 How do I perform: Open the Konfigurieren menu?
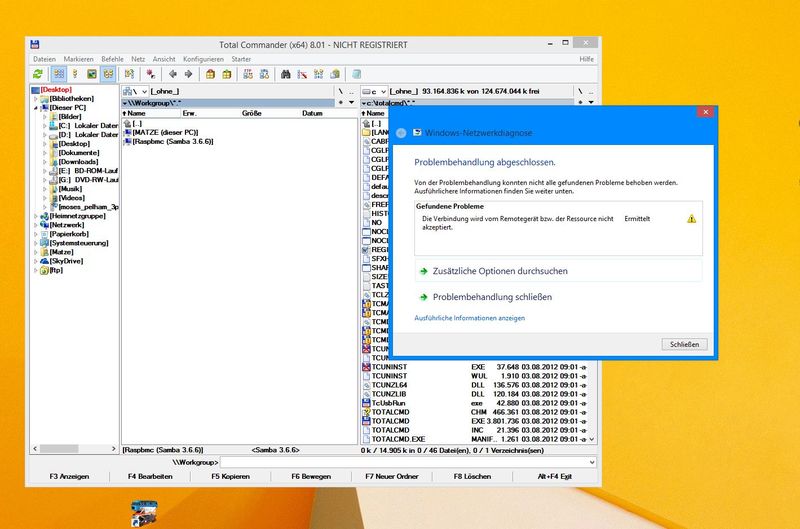click(x=203, y=59)
